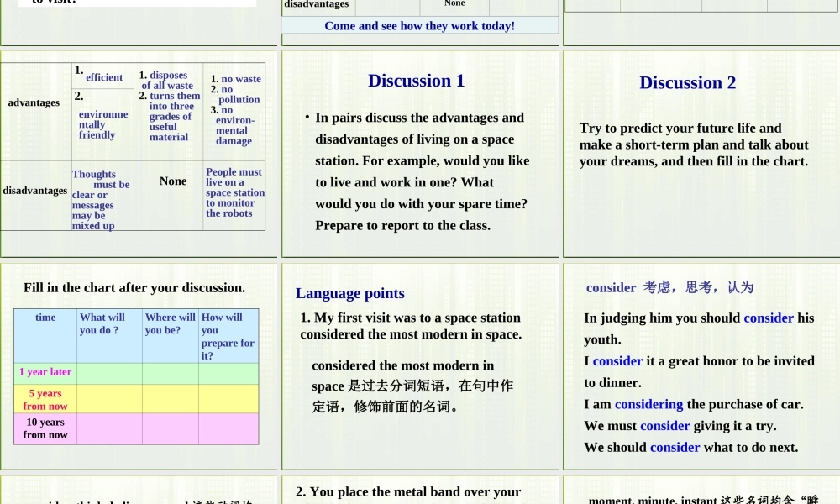Click 'Fill in the chart after your discussion.'
The height and width of the screenshot is (504, 840).
[x=134, y=287]
